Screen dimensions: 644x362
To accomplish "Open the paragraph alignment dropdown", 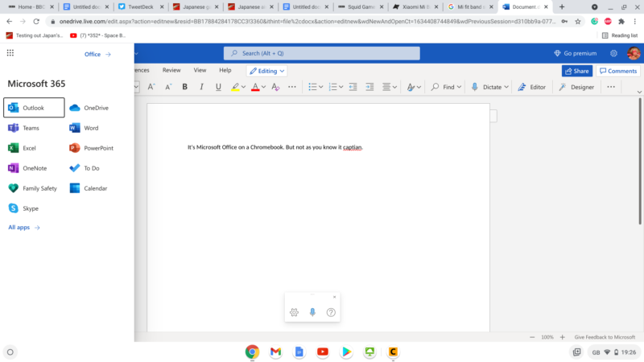I will [x=390, y=87].
